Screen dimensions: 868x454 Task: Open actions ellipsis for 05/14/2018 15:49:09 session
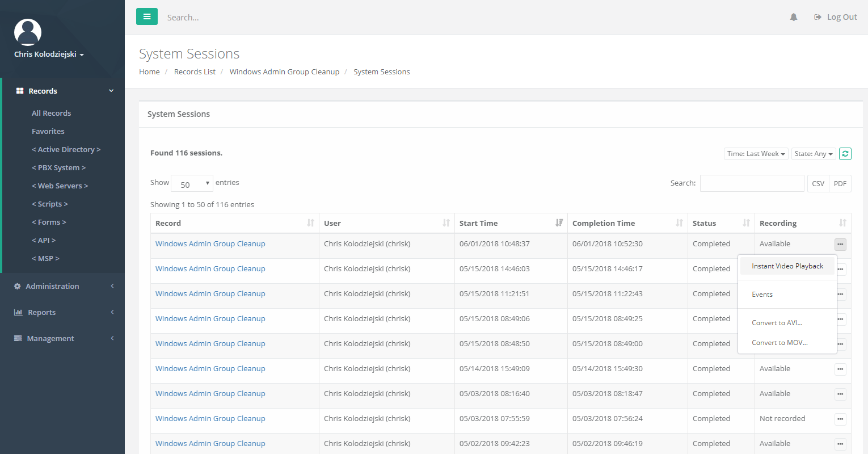pos(840,369)
